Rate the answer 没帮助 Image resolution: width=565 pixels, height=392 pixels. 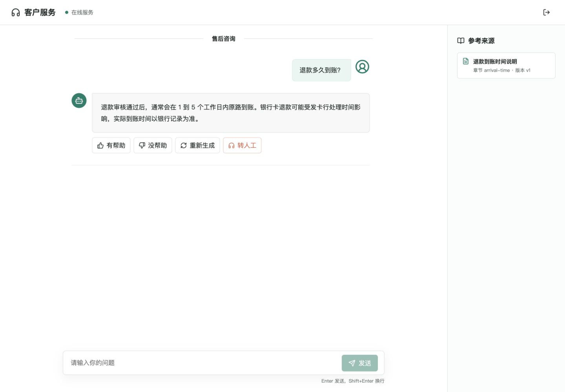pyautogui.click(x=153, y=145)
